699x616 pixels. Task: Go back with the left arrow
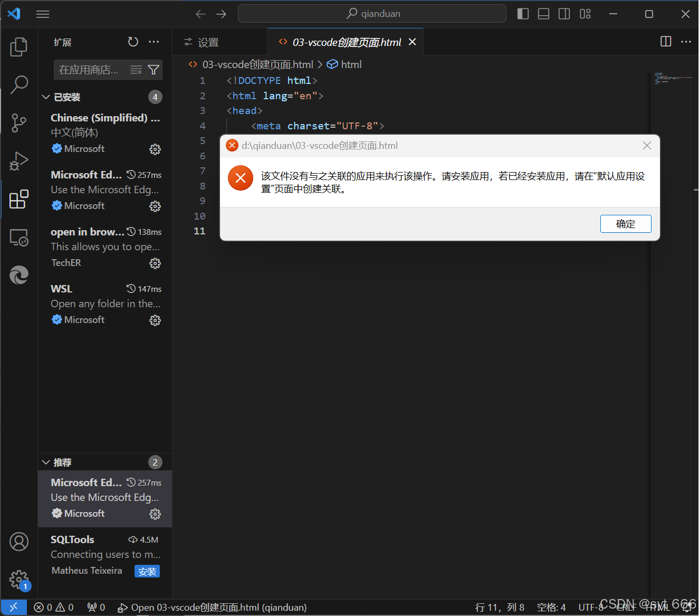click(x=200, y=14)
